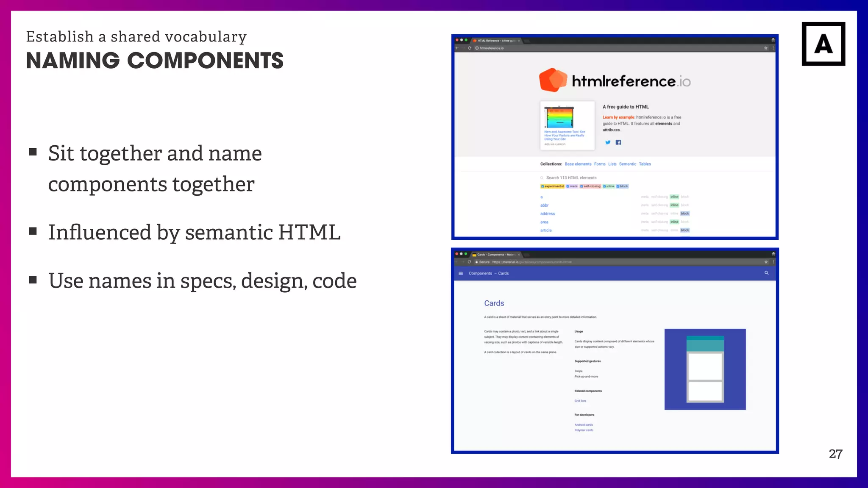This screenshot has width=868, height=488.
Task: Close the HTML Reference browser tab
Action: (x=519, y=41)
